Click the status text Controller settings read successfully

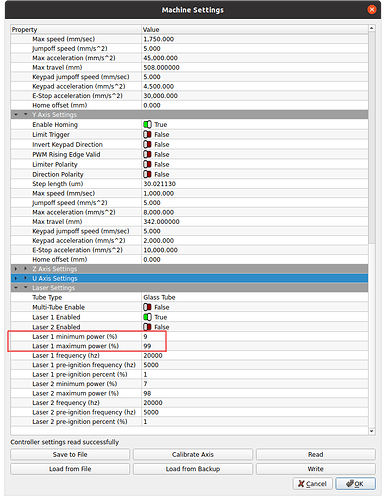(65, 442)
